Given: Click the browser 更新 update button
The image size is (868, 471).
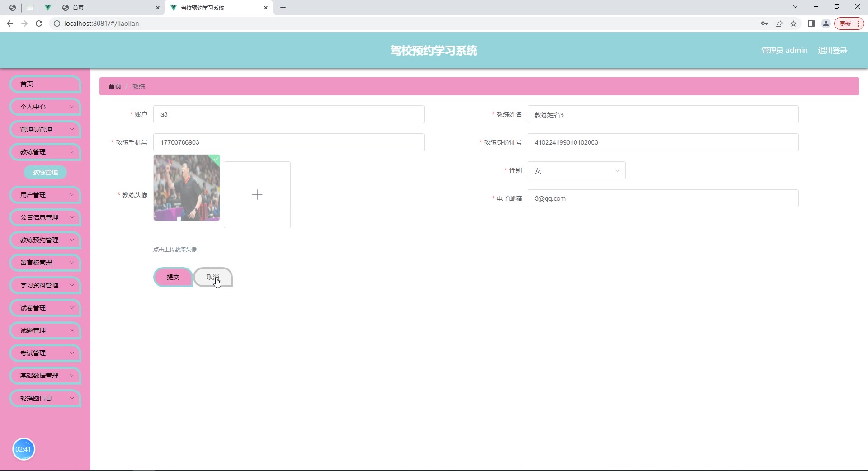Looking at the screenshot, I should [x=849, y=24].
